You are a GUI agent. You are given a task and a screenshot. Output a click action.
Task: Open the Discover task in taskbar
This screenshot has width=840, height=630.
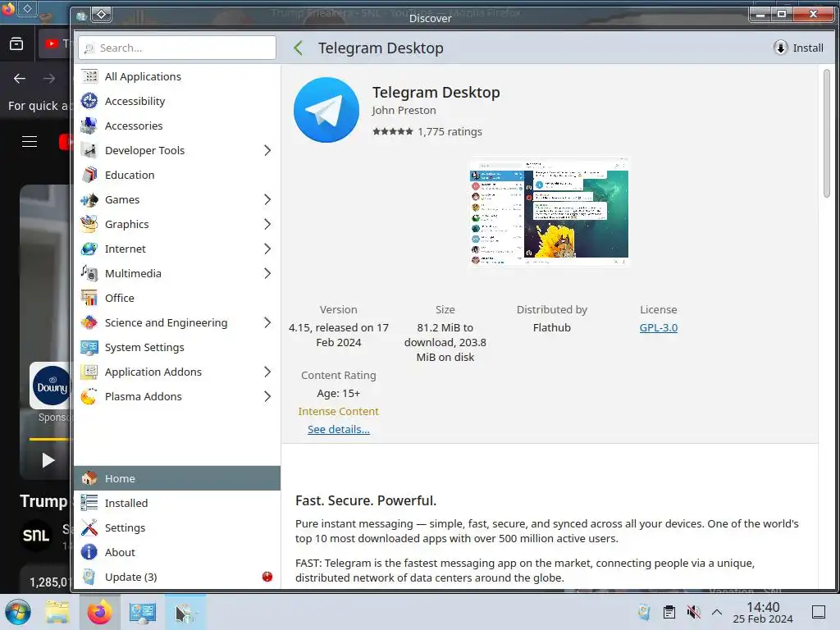(x=185, y=612)
